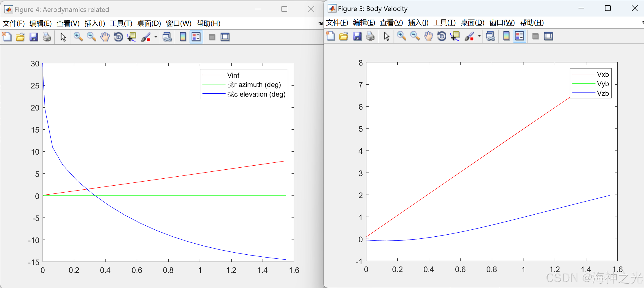Open 桌面(D) menu in Figure 5
Screen dimensions: 644x288
(473, 22)
